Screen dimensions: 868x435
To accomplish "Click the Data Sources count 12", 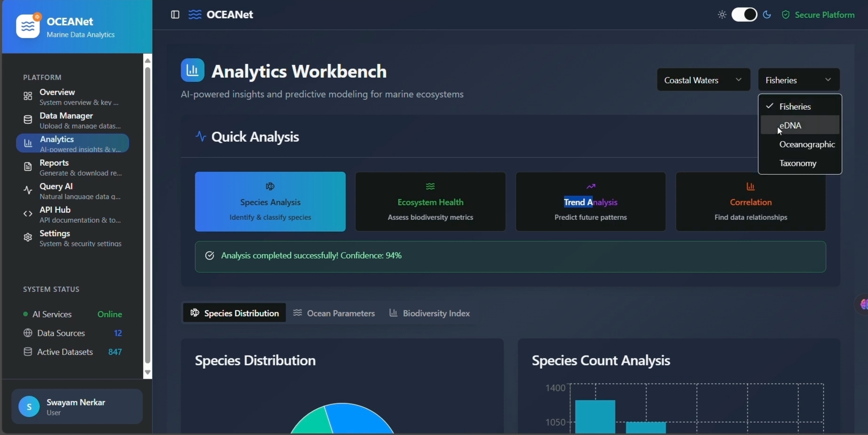I will click(x=118, y=333).
